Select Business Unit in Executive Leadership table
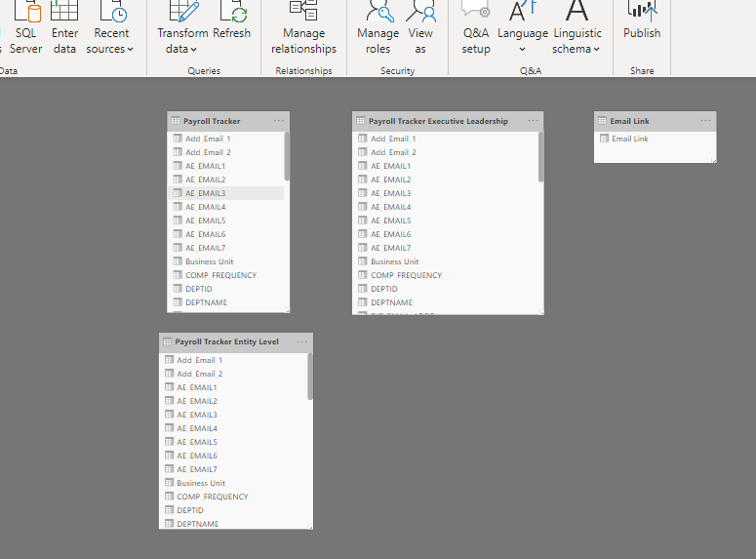 tap(446, 261)
